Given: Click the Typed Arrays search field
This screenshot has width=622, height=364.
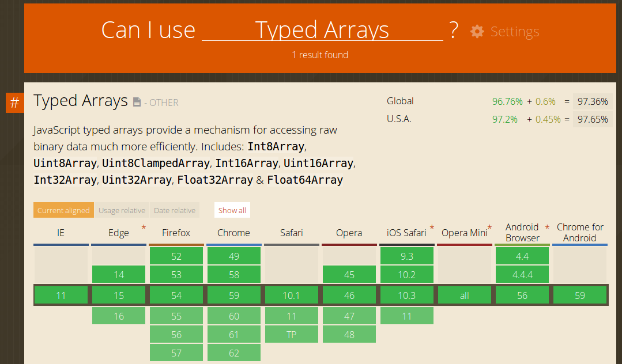Looking at the screenshot, I should point(322,30).
